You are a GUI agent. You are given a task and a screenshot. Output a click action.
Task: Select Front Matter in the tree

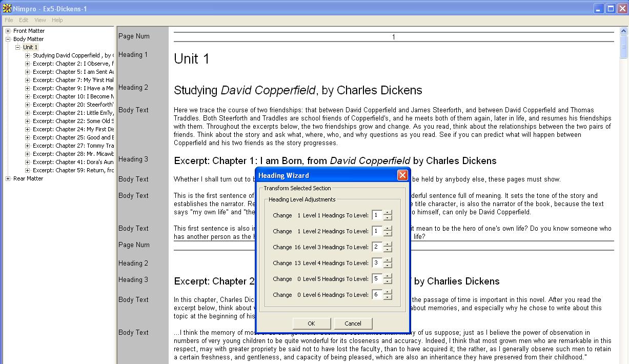(29, 31)
